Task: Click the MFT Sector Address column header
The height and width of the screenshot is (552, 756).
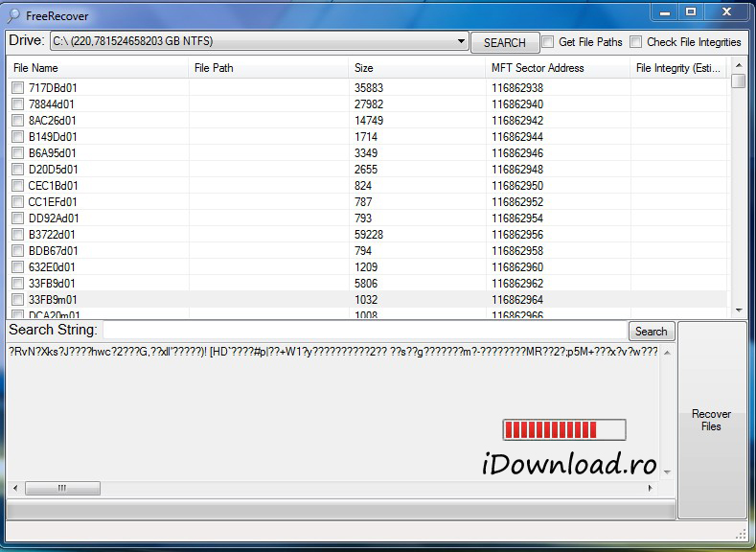Action: (x=556, y=68)
